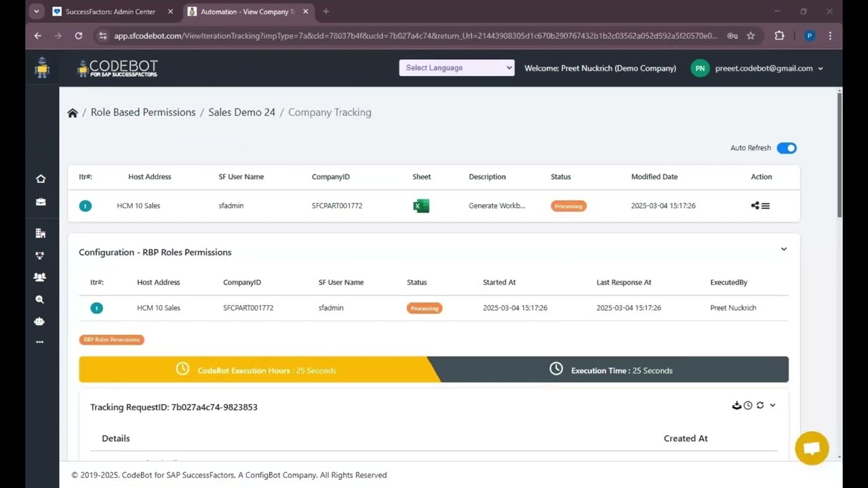Open sidebar home icon
Screen dimensions: 868x488
click(41, 179)
